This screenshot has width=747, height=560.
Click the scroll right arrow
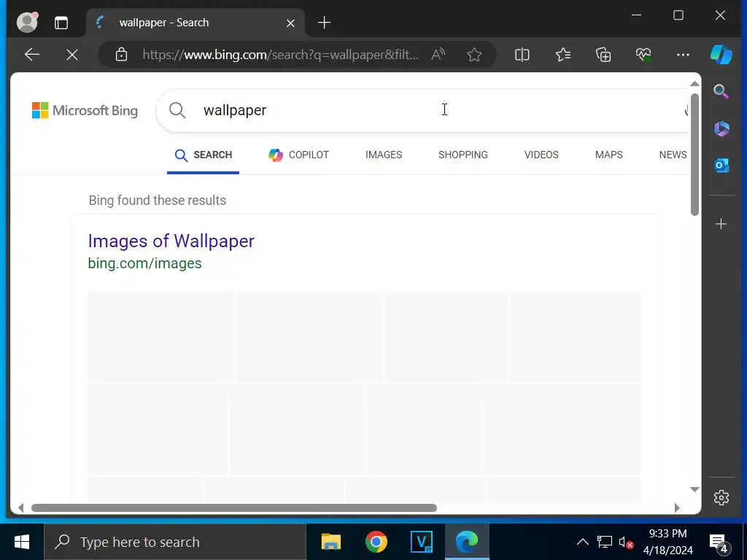pyautogui.click(x=677, y=507)
